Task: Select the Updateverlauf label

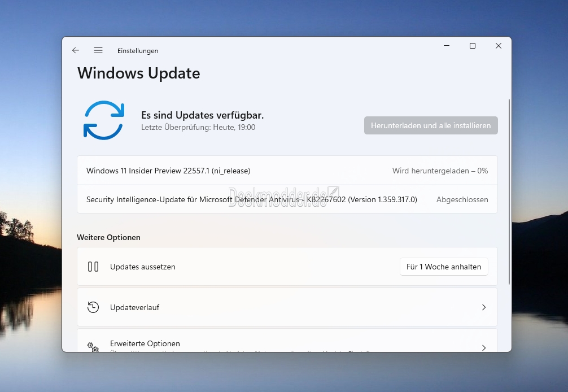Action: tap(135, 307)
